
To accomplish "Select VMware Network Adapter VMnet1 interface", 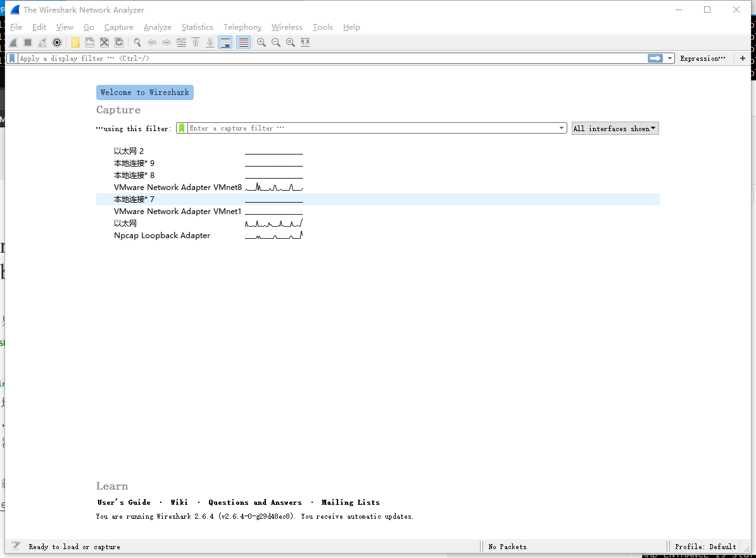I will (377, 212).
